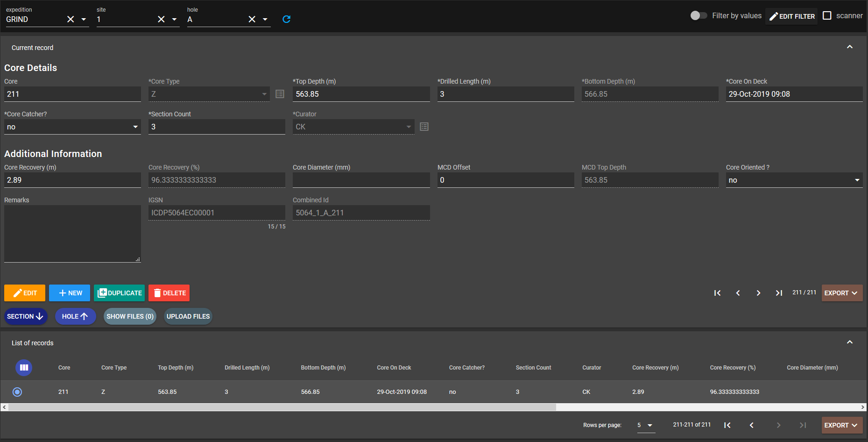
Task: Open the Curator lookup list icon
Action: pyautogui.click(x=423, y=126)
